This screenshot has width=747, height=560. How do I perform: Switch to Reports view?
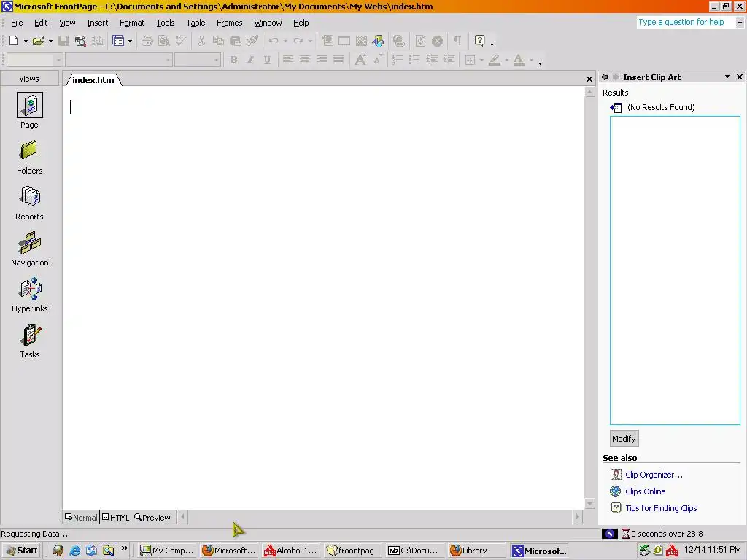point(29,203)
